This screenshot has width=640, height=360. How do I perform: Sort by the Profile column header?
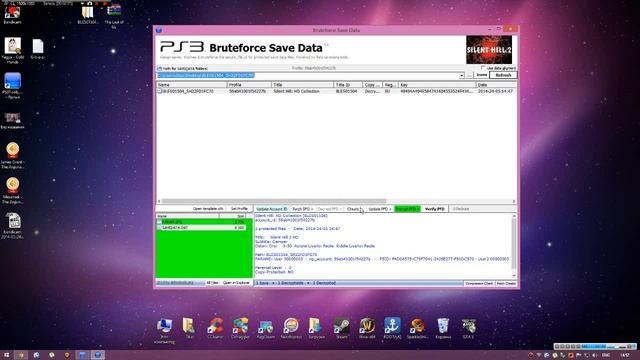pyautogui.click(x=249, y=85)
